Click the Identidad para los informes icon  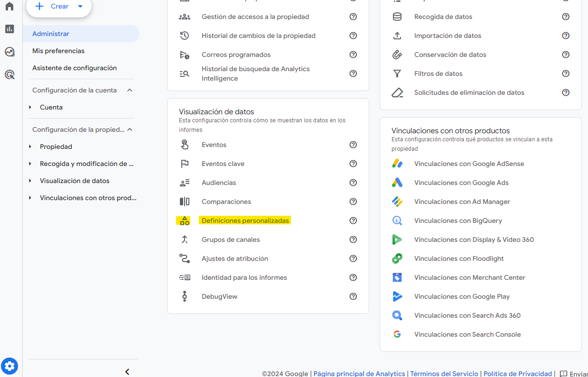[x=185, y=277]
